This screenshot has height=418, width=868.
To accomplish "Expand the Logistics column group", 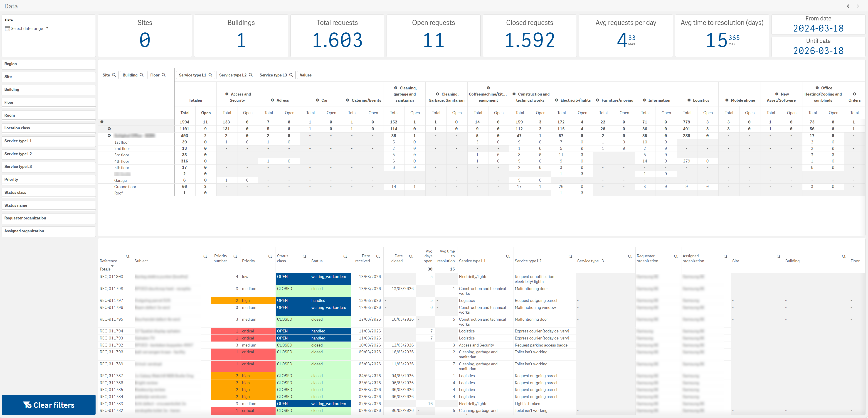I will click(689, 100).
